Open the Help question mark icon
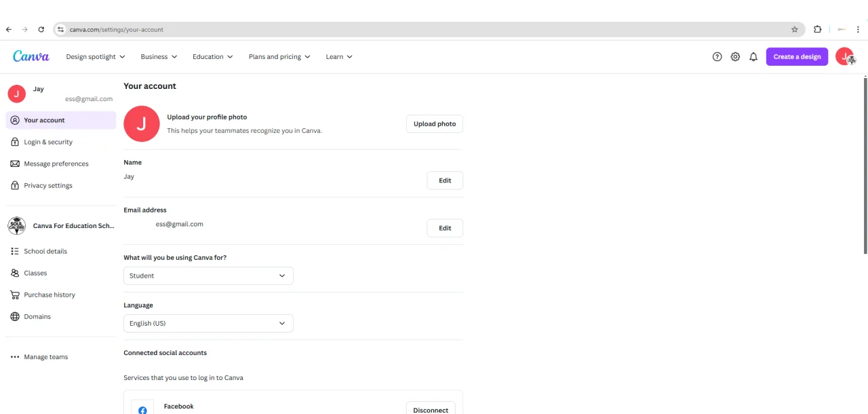Viewport: 868px width, 414px height. tap(717, 57)
